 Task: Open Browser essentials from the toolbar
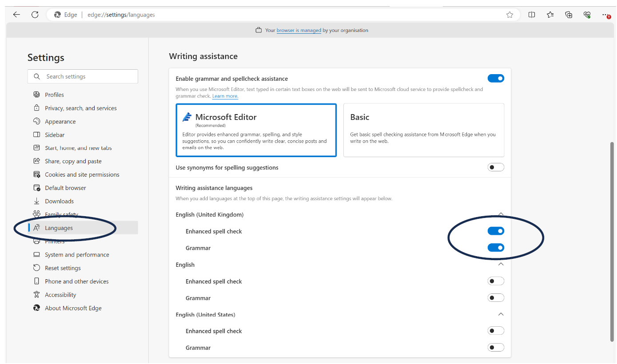pos(587,14)
